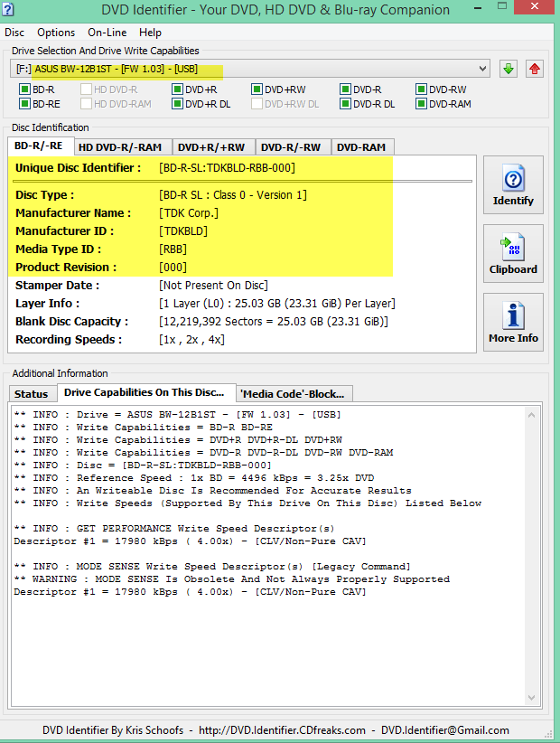Click the red up arrow drive button
The width and height of the screenshot is (560, 743).
[x=535, y=70]
